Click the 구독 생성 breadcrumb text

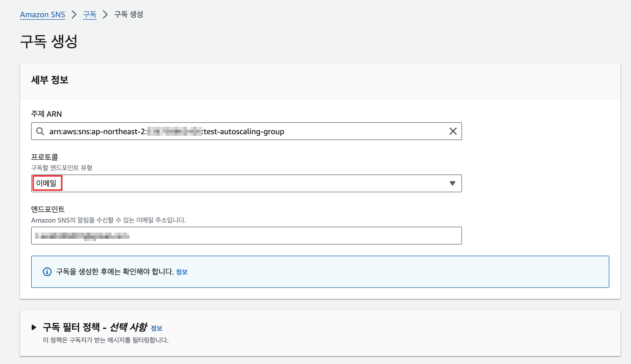[128, 14]
